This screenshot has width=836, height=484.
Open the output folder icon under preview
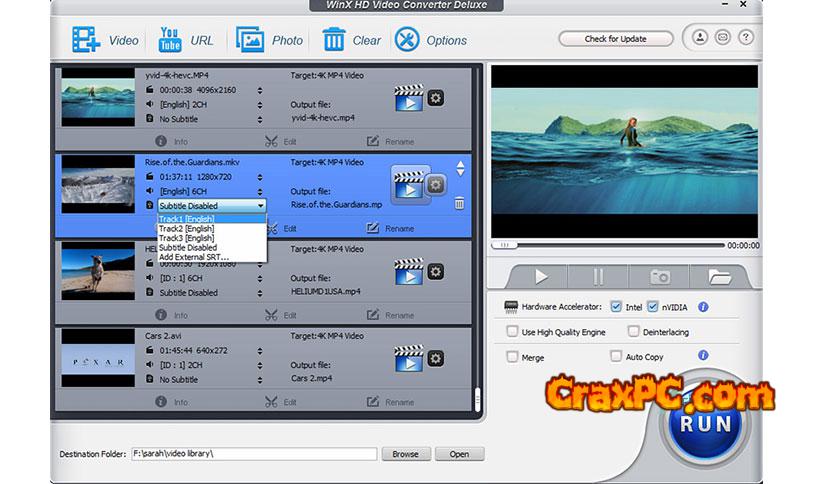click(x=718, y=277)
